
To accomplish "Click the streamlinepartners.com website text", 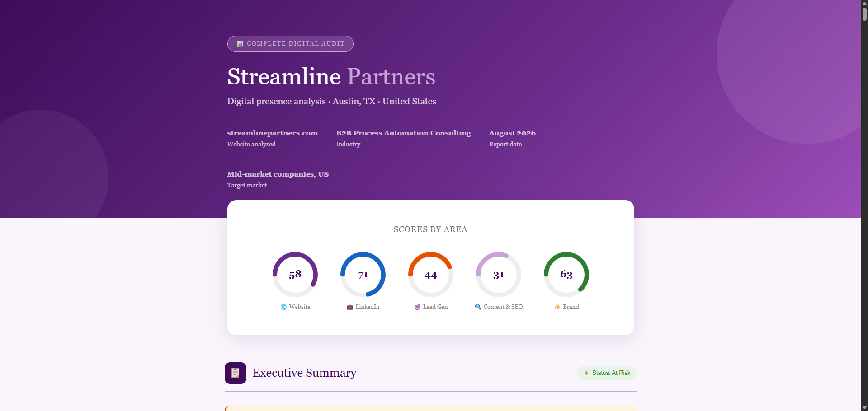I will tap(273, 133).
